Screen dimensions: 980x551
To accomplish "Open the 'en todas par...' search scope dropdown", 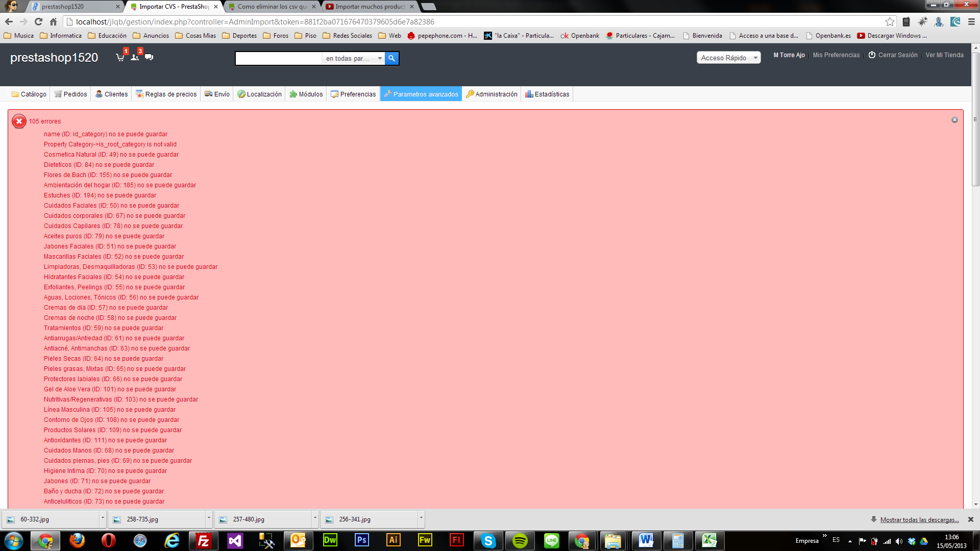I will tap(354, 58).
